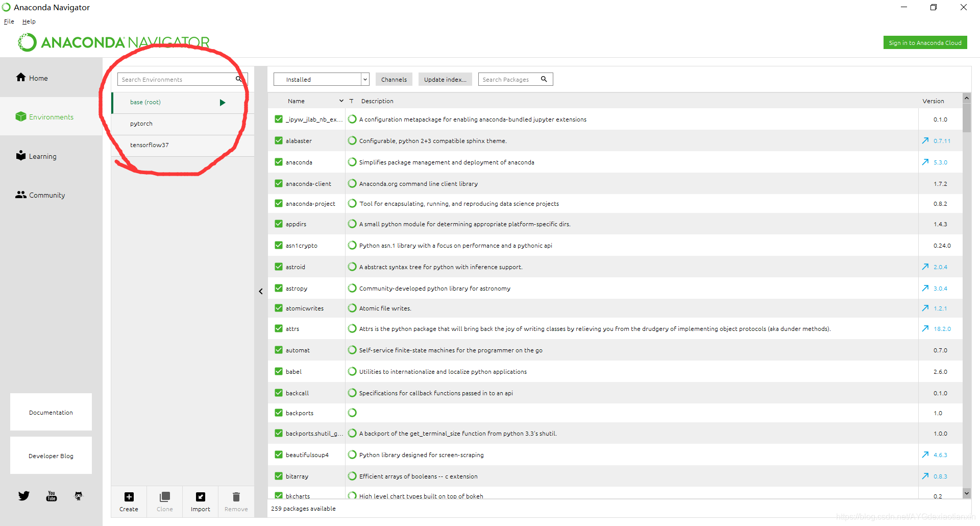Click the Twitter bird icon
980x526 pixels.
coord(24,496)
